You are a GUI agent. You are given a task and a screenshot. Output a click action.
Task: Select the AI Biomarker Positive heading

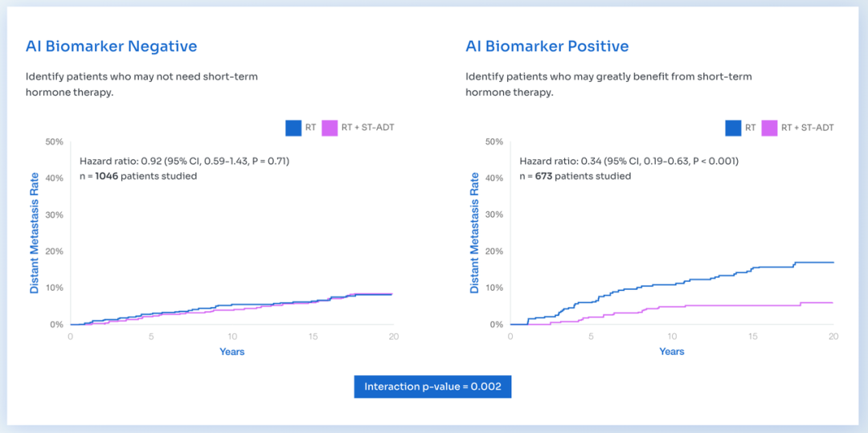[547, 46]
